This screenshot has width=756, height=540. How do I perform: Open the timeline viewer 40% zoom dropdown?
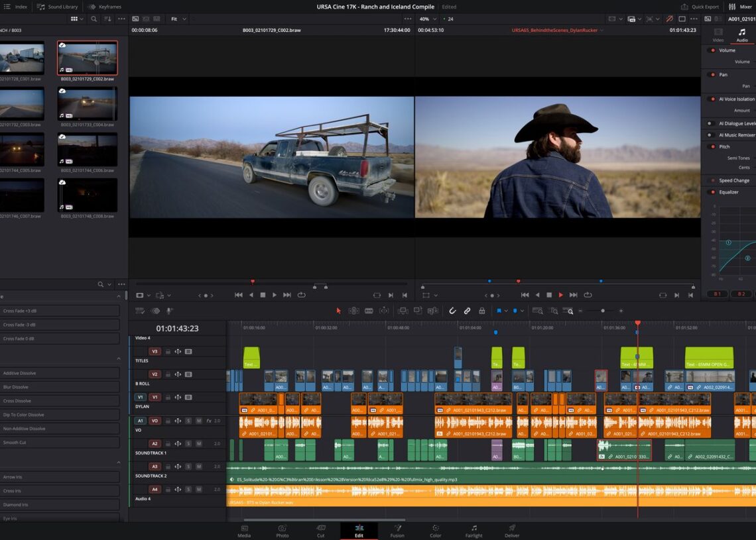tap(428, 19)
